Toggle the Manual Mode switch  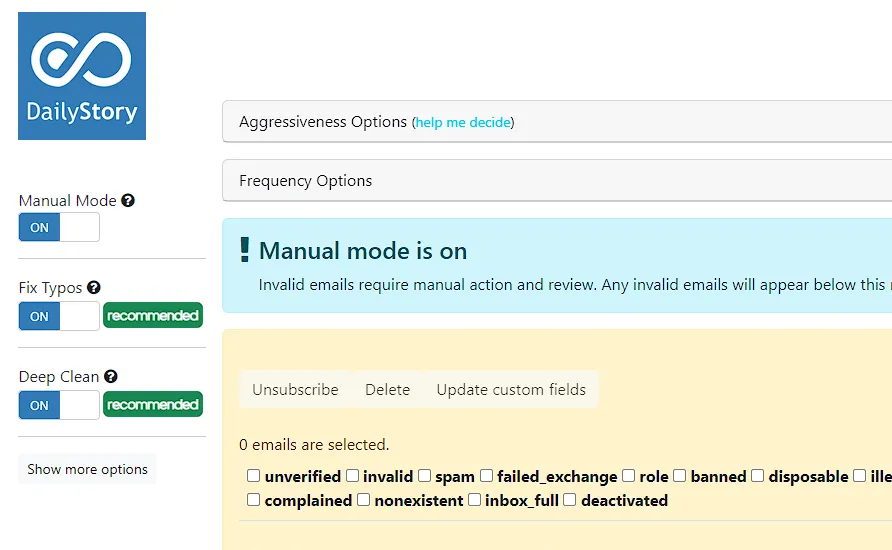pos(59,227)
